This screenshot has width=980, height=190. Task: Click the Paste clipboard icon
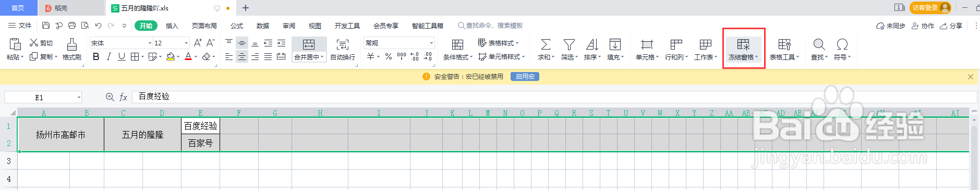pyautogui.click(x=15, y=44)
